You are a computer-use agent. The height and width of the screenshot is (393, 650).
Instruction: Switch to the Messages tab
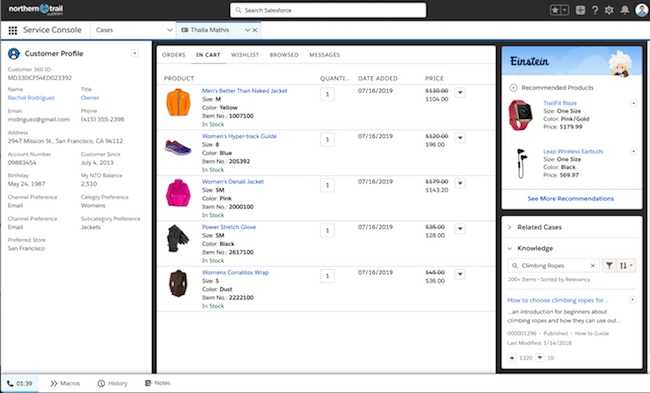click(x=325, y=55)
